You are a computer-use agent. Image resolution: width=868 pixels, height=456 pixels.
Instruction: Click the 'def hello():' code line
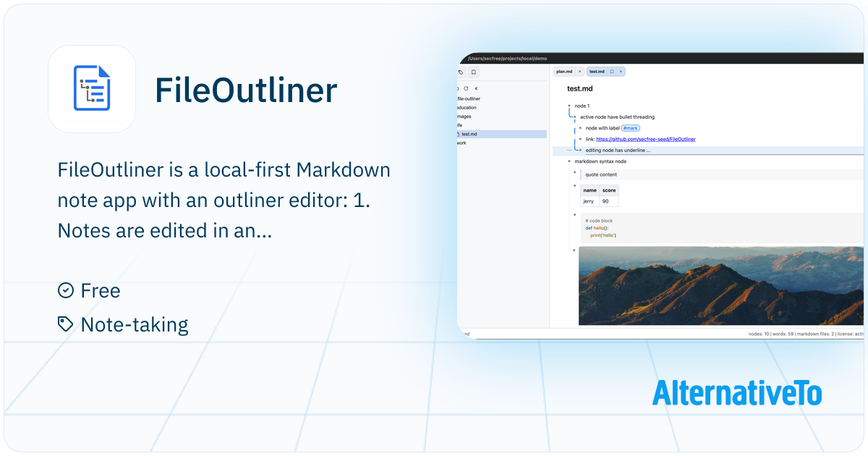click(597, 228)
